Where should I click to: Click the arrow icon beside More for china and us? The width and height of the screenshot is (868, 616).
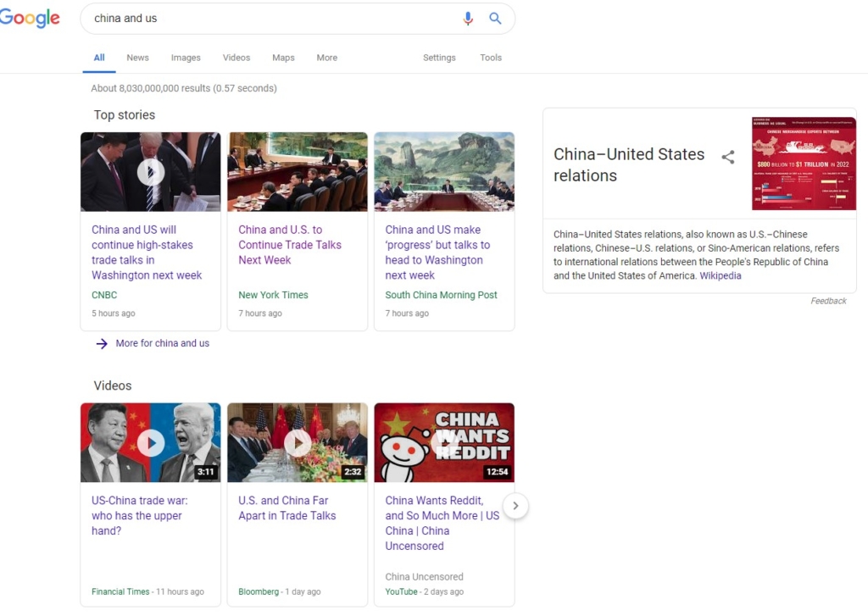pyautogui.click(x=102, y=344)
